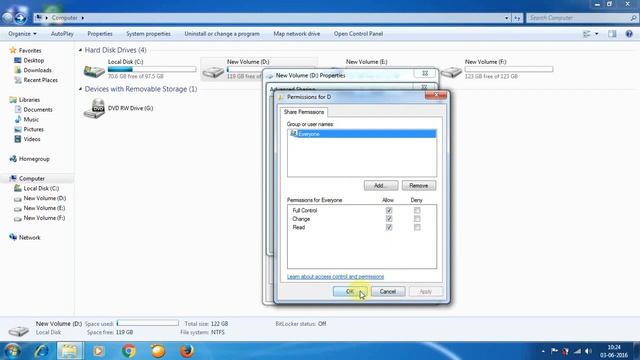640x360 pixels.
Task: Open Google Chrome from taskbar
Action: coord(128,351)
